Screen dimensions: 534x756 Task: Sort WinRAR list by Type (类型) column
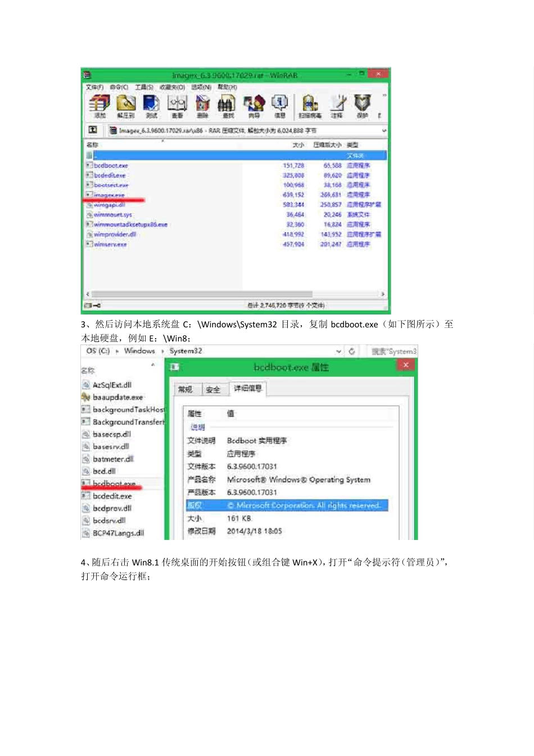[353, 145]
